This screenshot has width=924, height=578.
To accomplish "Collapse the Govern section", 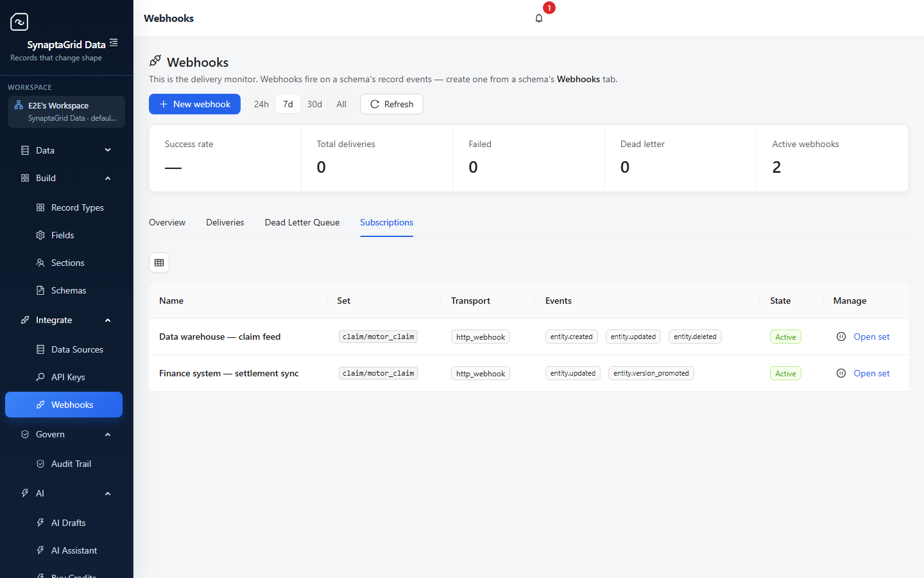I will [108, 434].
